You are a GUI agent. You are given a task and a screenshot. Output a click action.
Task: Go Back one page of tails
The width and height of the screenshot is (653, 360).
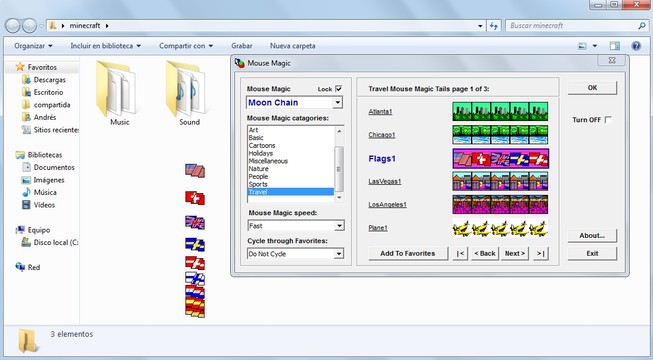pyautogui.click(x=485, y=253)
